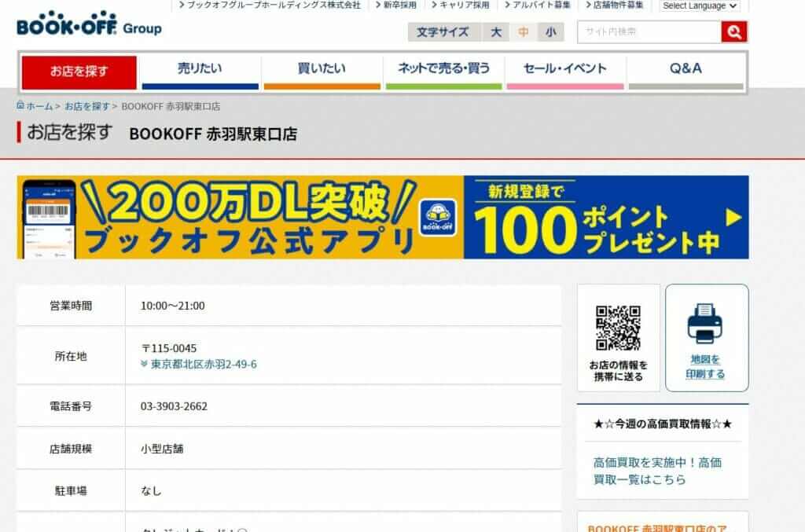Image resolution: width=805 pixels, height=532 pixels.
Task: Click the 文字サイズ label
Action: tap(443, 32)
